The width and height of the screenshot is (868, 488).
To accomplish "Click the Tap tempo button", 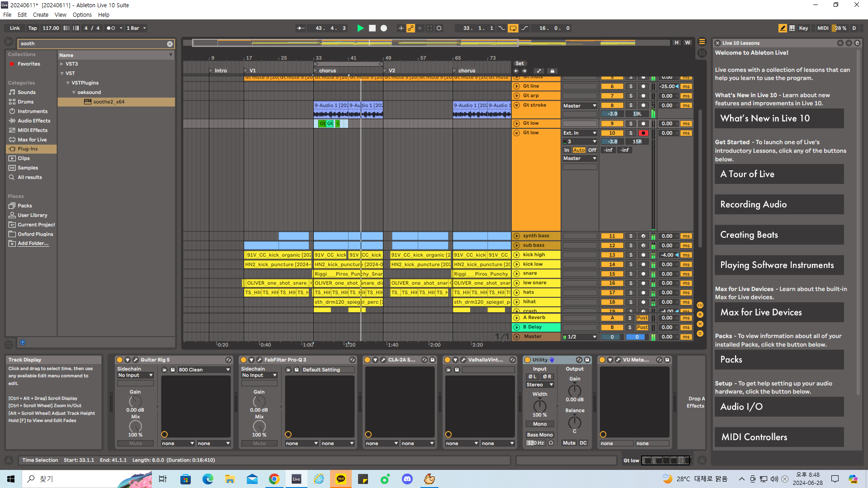I will pyautogui.click(x=33, y=28).
